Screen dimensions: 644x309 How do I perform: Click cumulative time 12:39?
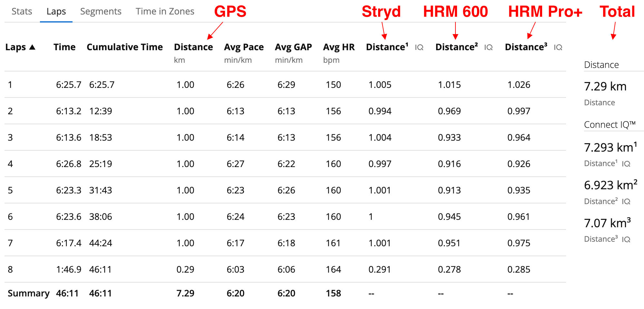[x=101, y=111]
